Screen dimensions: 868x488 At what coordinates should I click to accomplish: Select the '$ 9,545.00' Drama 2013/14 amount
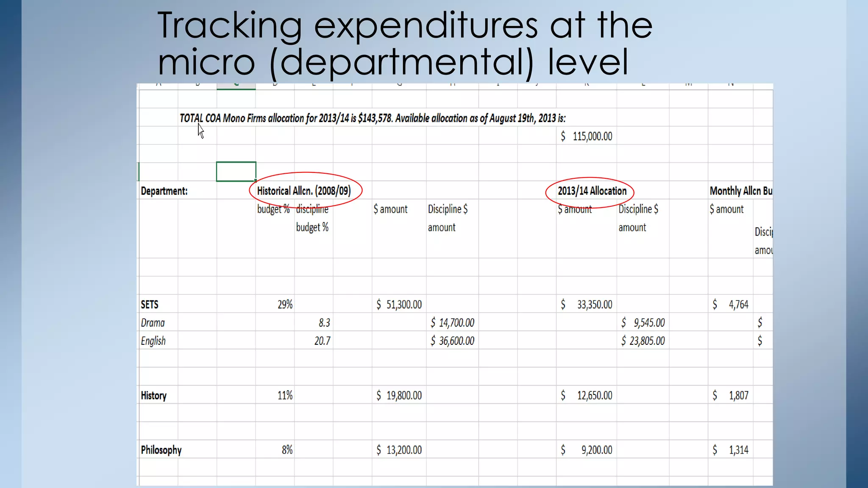[x=643, y=323]
